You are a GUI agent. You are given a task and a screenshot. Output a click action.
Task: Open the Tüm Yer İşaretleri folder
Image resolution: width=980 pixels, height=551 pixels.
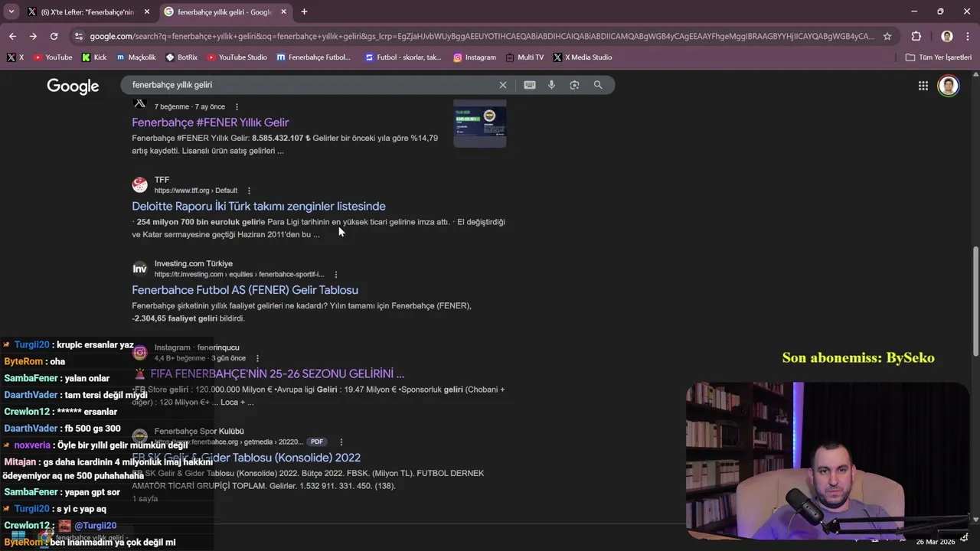(x=939, y=57)
